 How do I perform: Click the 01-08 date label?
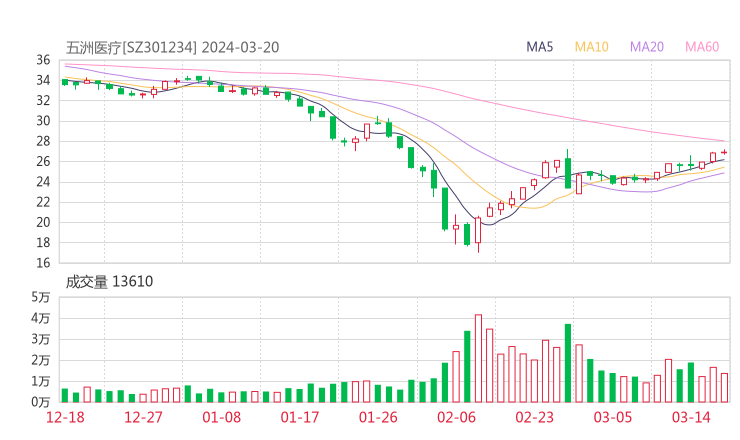click(221, 417)
